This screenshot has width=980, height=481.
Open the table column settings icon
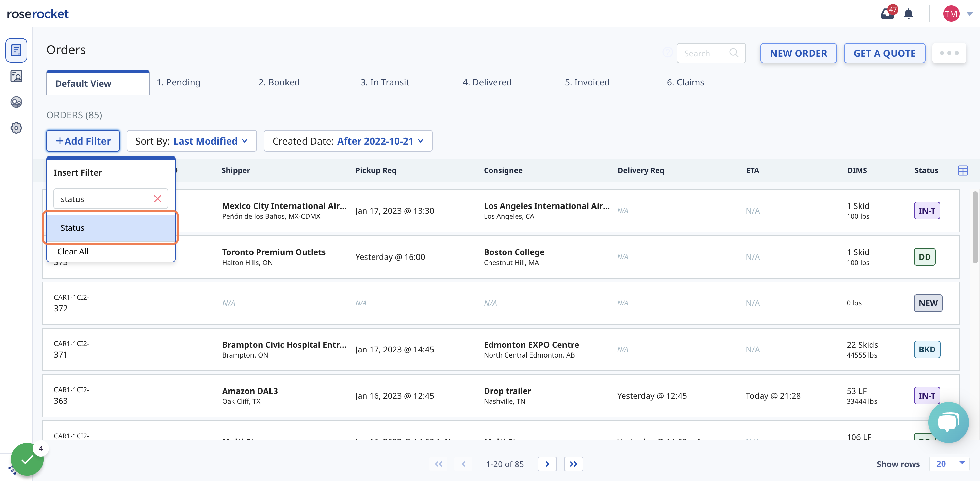pos(963,170)
